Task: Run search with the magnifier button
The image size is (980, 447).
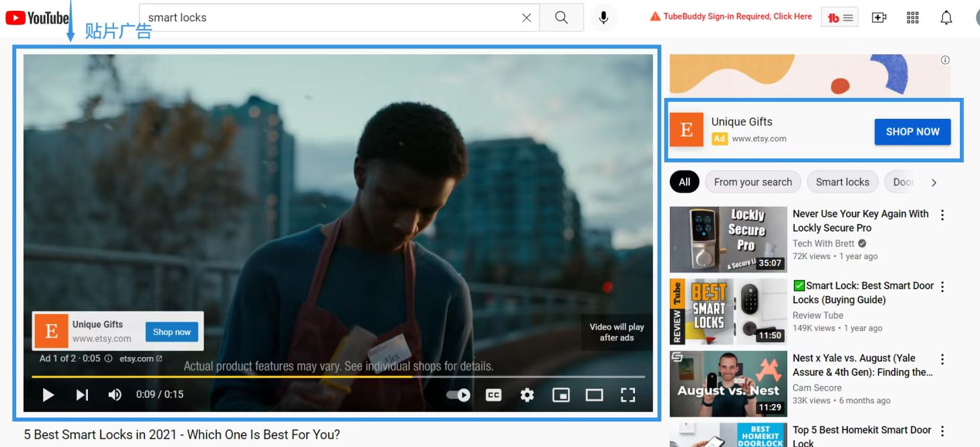Action: [x=561, y=17]
